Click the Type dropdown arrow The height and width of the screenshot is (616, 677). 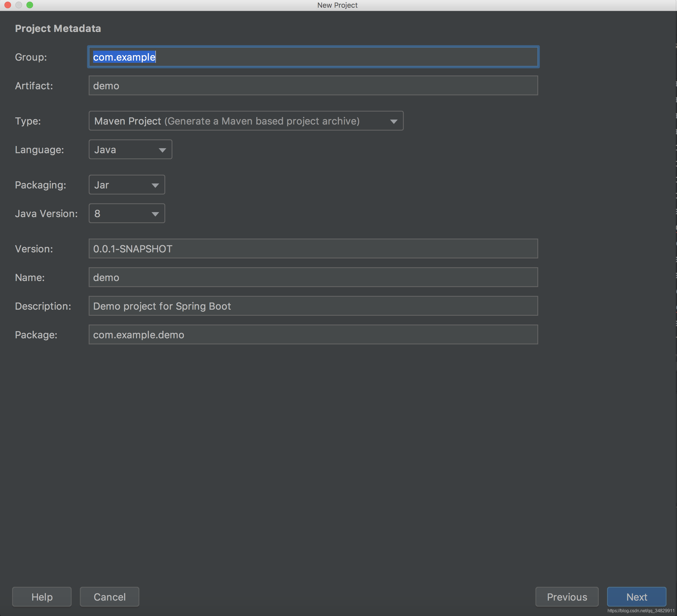click(394, 121)
